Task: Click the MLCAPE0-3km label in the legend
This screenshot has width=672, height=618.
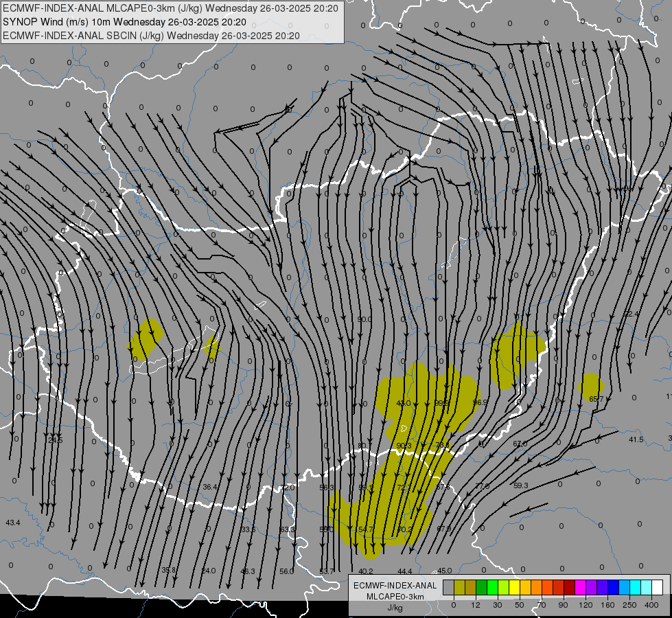Action: pyautogui.click(x=395, y=597)
